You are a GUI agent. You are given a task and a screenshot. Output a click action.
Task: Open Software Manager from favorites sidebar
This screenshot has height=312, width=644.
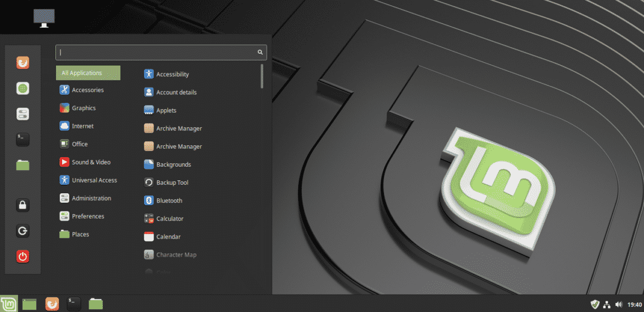tap(23, 89)
